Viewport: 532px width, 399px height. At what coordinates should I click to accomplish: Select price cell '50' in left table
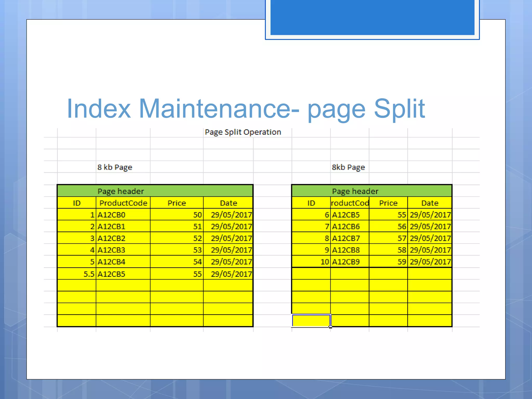pos(177,215)
